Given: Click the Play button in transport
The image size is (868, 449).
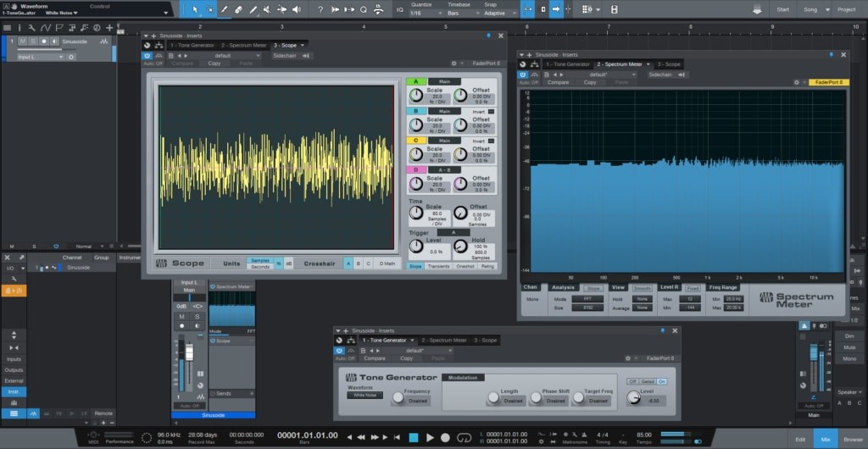Looking at the screenshot, I should (430, 437).
